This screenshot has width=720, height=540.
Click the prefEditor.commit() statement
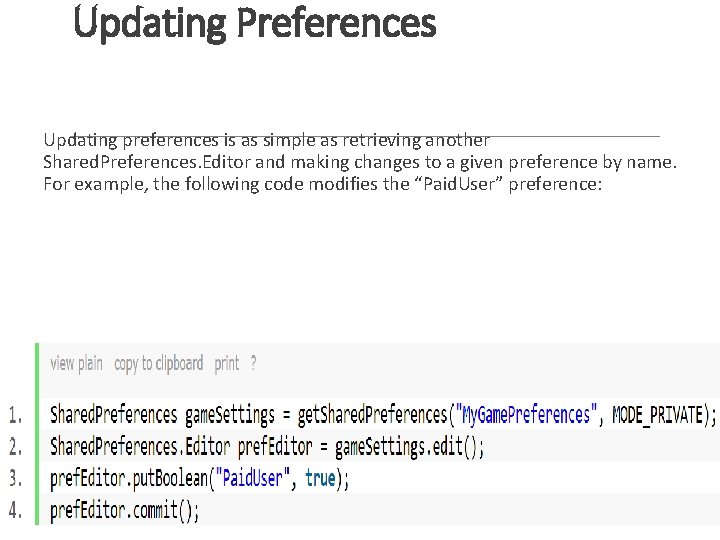click(125, 510)
